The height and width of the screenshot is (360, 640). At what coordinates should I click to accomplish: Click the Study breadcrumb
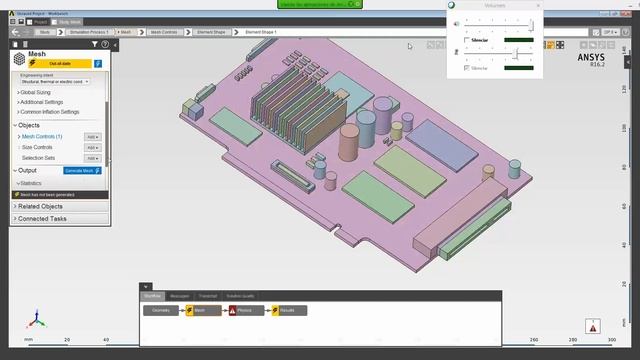tap(45, 32)
